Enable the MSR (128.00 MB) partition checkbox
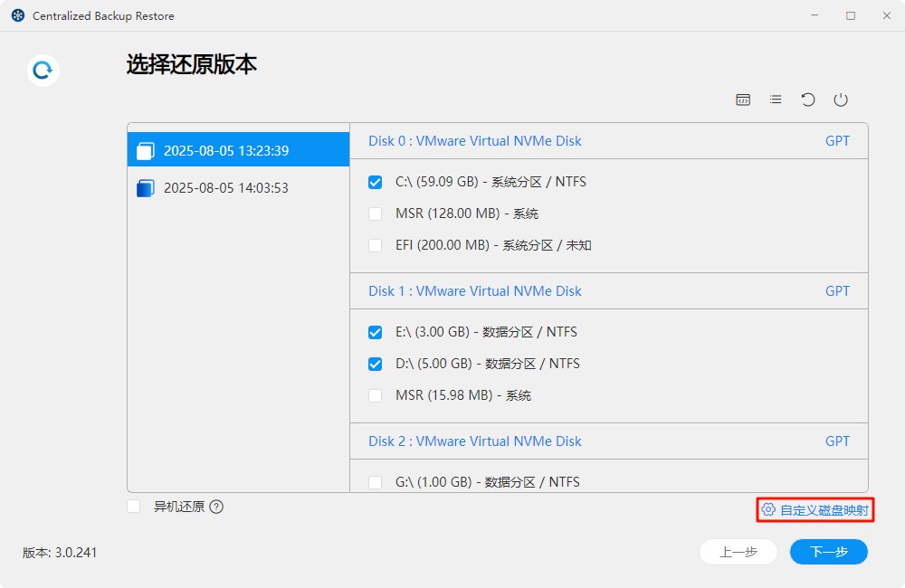905x588 pixels. point(376,213)
